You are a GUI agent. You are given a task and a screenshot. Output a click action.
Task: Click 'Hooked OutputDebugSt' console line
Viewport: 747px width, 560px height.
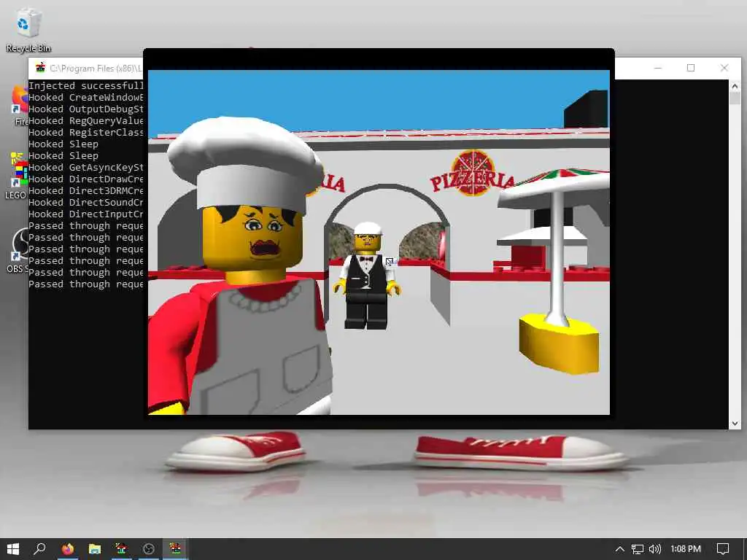click(x=86, y=109)
